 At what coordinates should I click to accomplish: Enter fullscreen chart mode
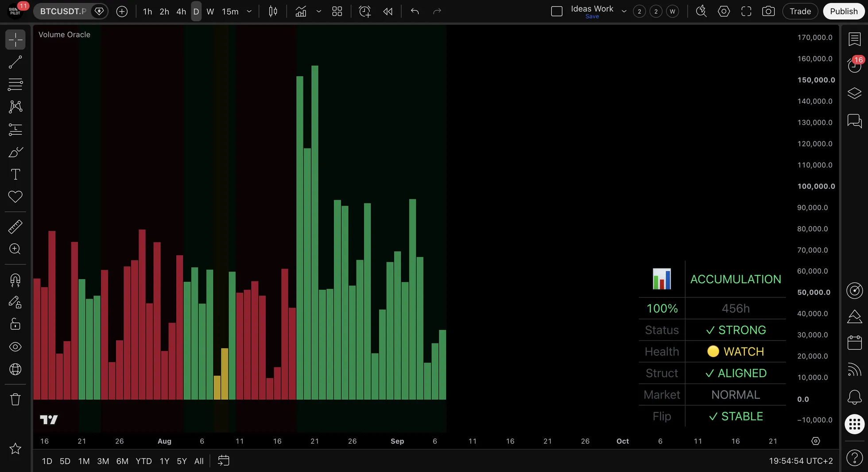coord(746,12)
